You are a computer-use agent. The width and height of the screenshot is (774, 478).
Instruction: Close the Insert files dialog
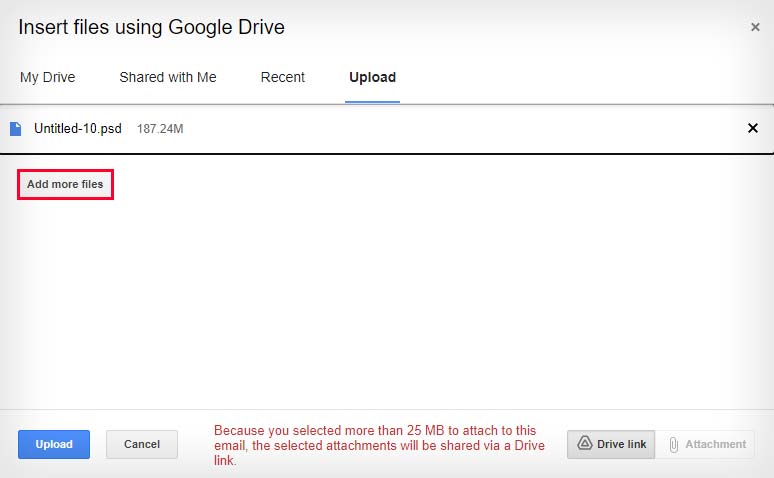tap(755, 27)
